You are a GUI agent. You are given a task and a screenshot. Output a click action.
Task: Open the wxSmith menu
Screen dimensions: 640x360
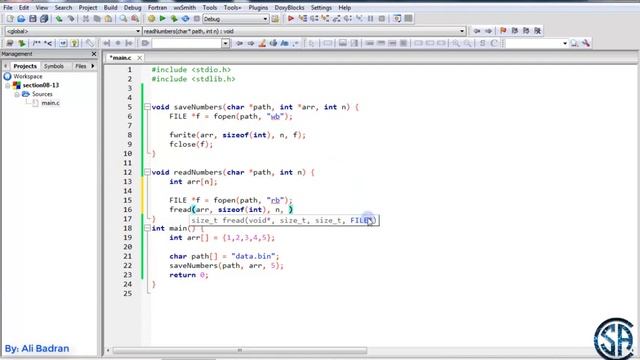pos(184,7)
